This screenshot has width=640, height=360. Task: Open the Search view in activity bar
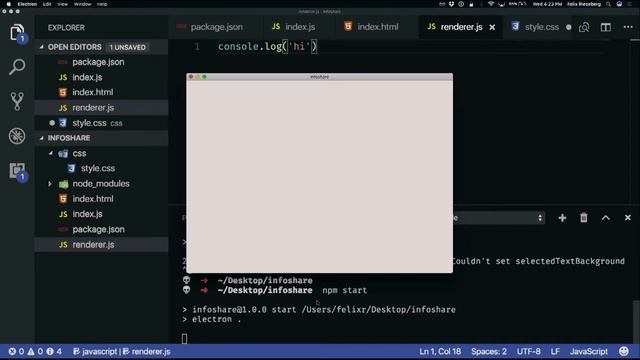(17, 67)
